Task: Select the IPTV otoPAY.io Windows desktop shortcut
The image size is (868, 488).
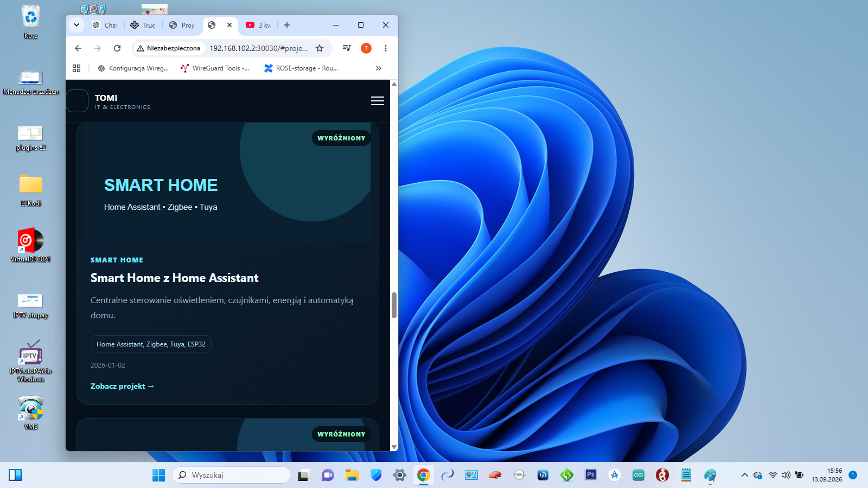Action: pos(31,361)
